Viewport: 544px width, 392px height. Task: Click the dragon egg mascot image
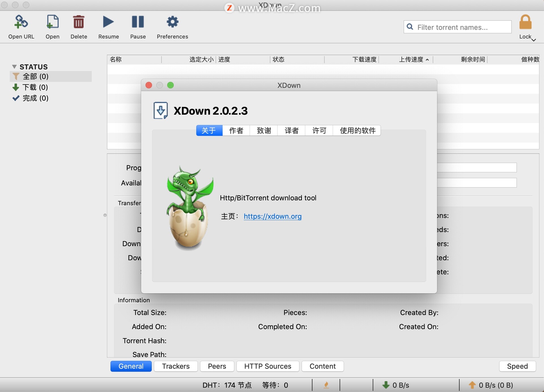(189, 208)
